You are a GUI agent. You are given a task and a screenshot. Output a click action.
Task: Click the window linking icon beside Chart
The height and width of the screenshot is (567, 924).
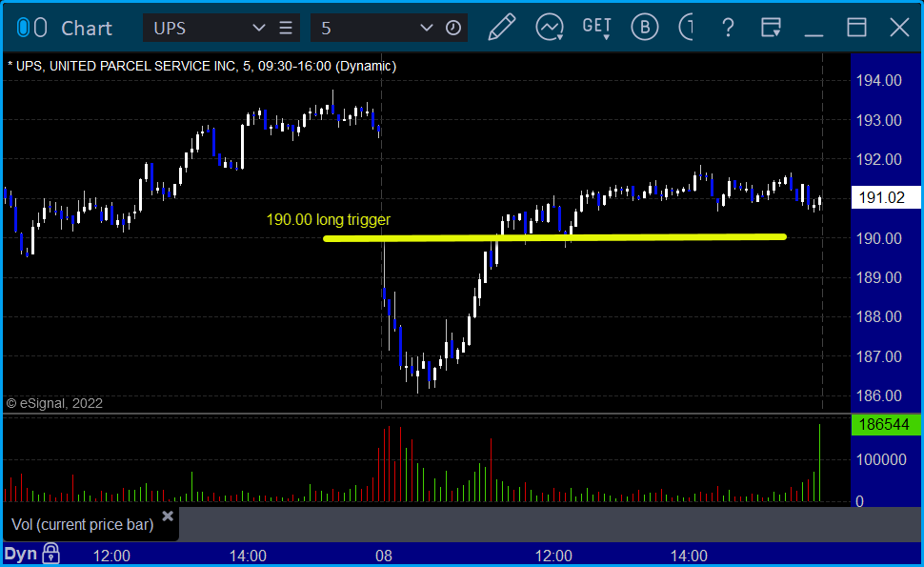(x=31, y=28)
